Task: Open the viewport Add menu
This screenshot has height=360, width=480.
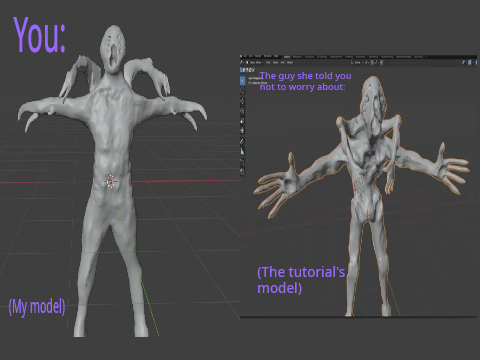Action: click(282, 62)
